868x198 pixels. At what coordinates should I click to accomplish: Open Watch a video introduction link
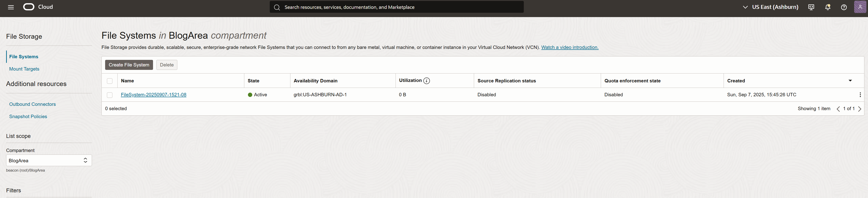coord(570,47)
